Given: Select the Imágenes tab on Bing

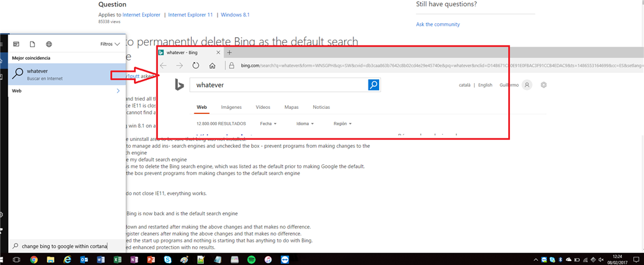Looking at the screenshot, I should coord(231,107).
